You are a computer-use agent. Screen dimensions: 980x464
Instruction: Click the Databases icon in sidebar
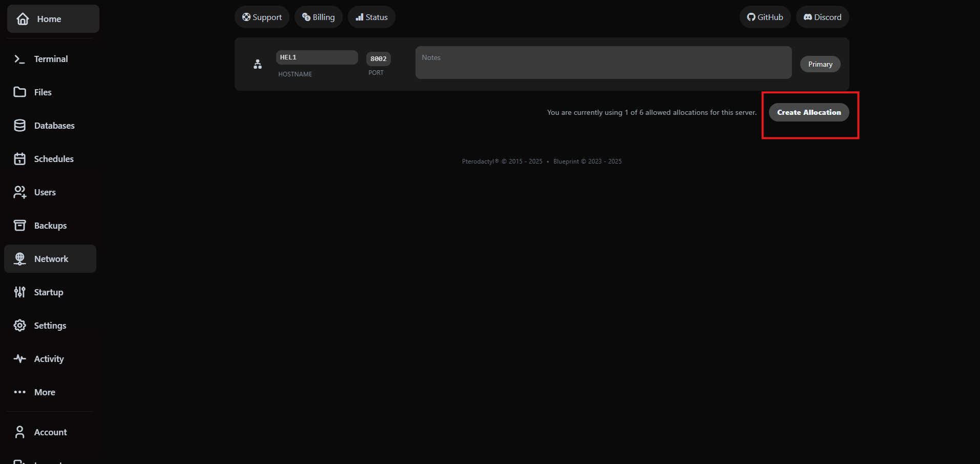pos(19,125)
